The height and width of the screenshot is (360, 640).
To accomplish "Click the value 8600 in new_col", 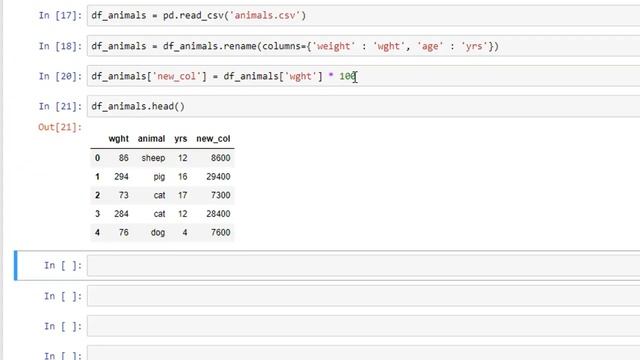I will [220, 158].
